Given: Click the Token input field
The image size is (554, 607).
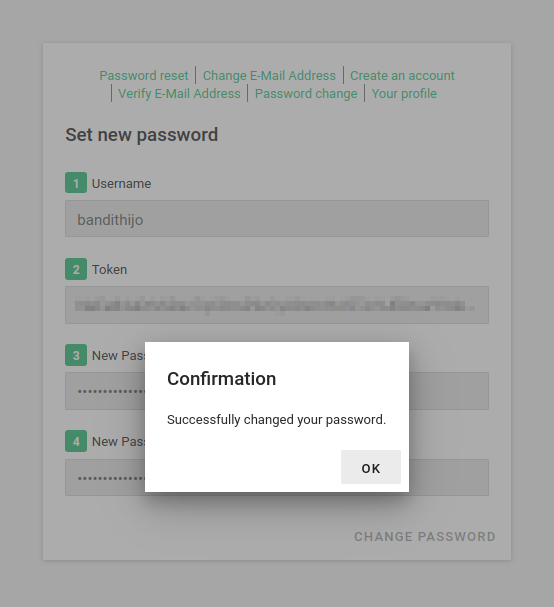Looking at the screenshot, I should [277, 305].
